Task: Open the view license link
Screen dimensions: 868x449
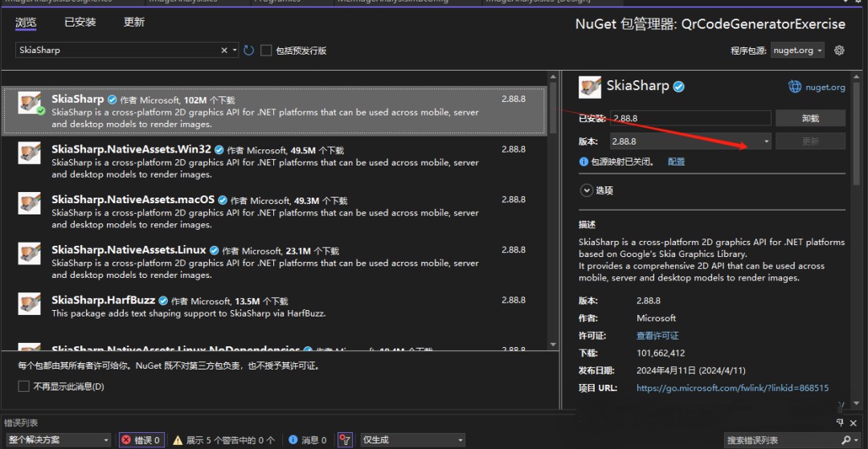Action: (657, 336)
